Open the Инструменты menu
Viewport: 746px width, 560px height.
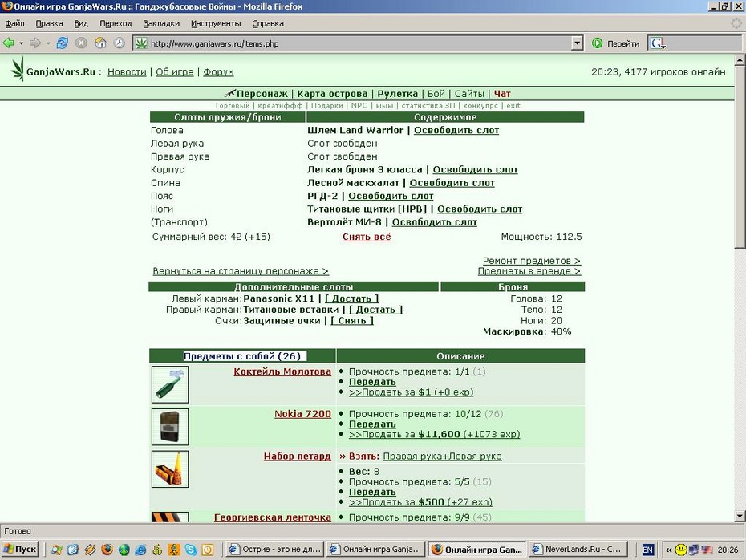pos(216,23)
